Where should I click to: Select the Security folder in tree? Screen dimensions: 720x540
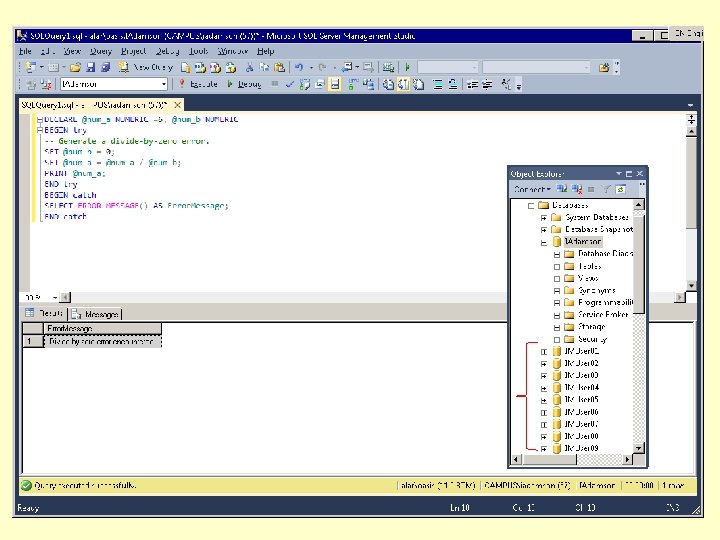[592, 339]
